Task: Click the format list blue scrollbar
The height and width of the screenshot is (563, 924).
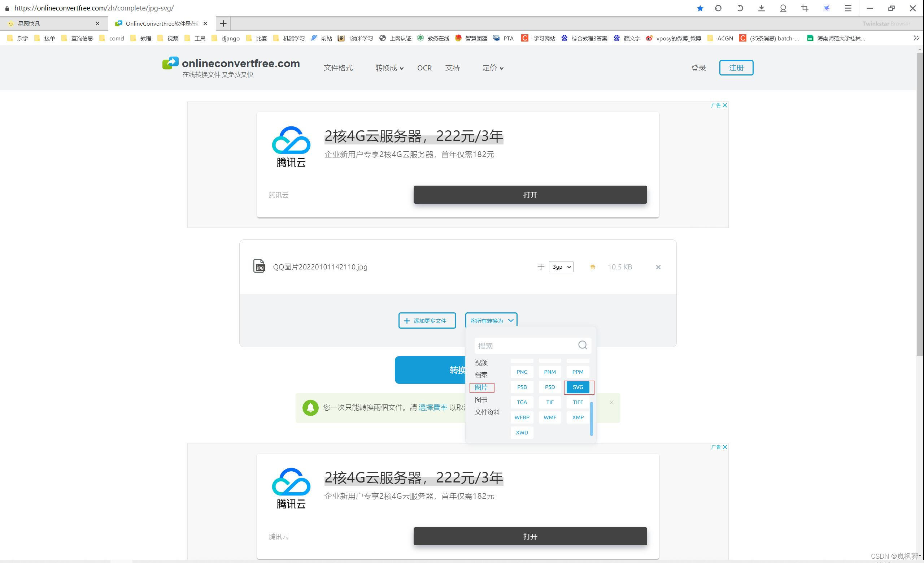Action: 591,419
